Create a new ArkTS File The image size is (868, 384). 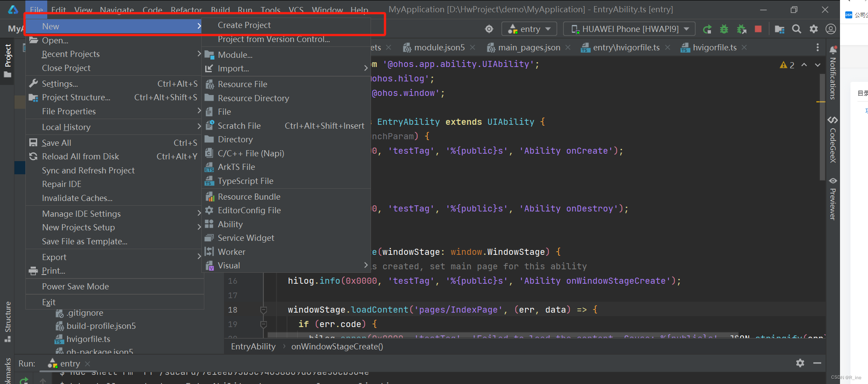tap(286, 167)
